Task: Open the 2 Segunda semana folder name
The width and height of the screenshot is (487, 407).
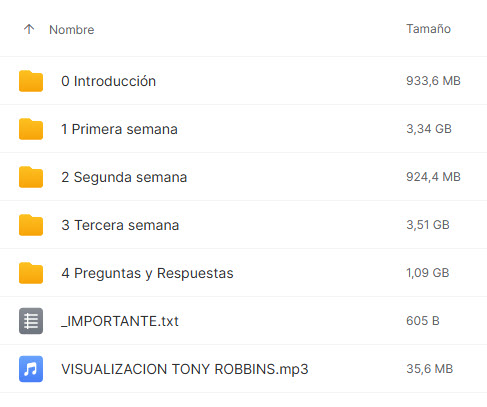Action: [x=124, y=177]
